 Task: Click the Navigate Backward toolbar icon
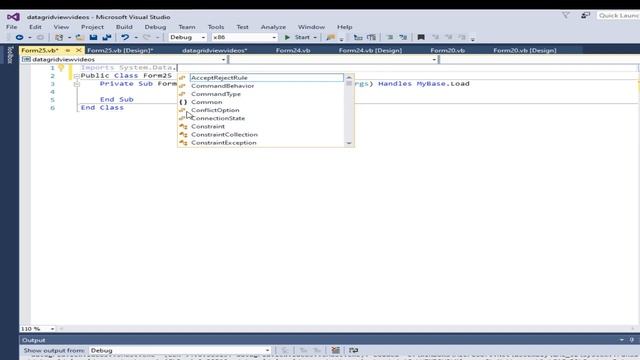[19, 37]
